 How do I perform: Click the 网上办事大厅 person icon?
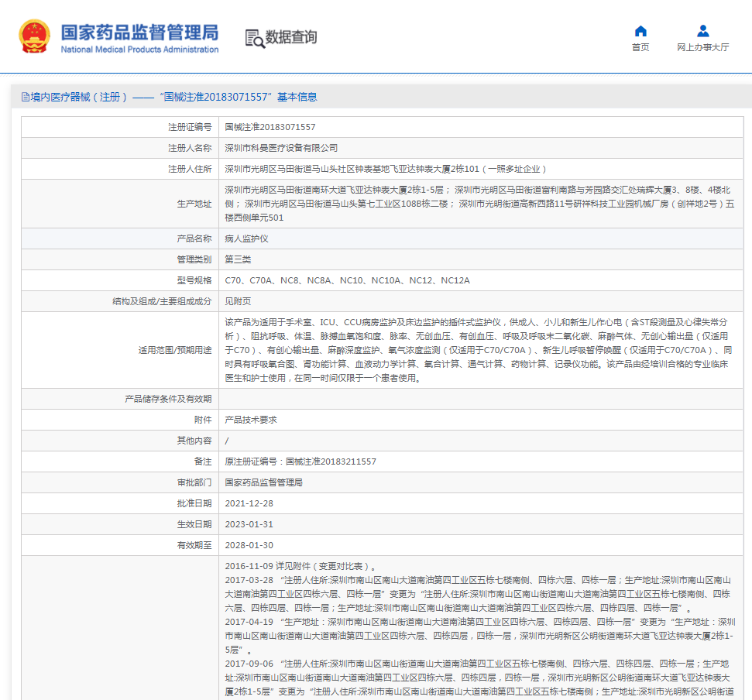coord(702,31)
